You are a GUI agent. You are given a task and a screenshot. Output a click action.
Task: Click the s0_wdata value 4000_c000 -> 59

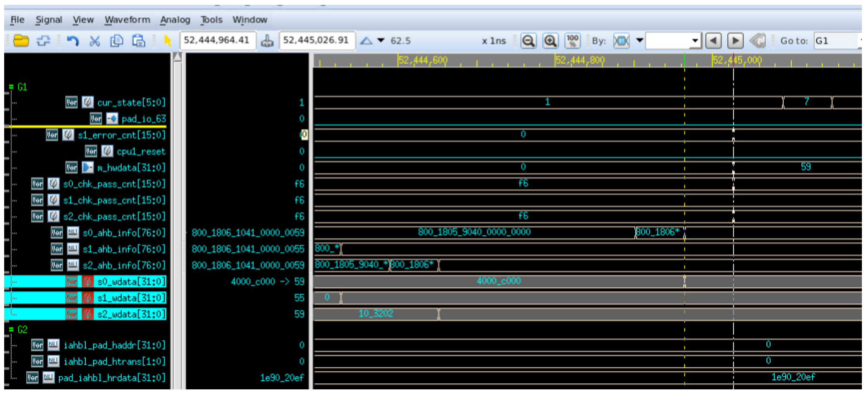(x=268, y=281)
